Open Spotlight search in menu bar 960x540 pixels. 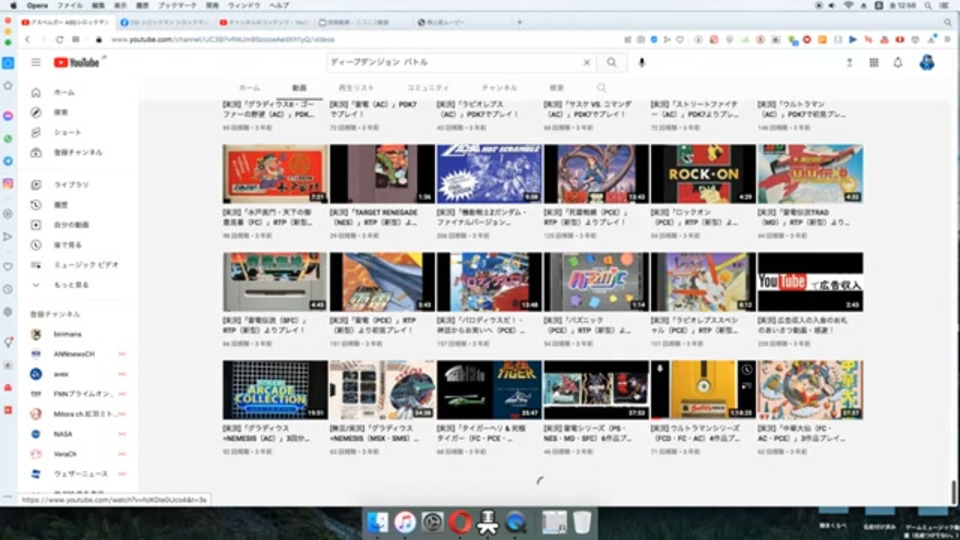point(928,6)
